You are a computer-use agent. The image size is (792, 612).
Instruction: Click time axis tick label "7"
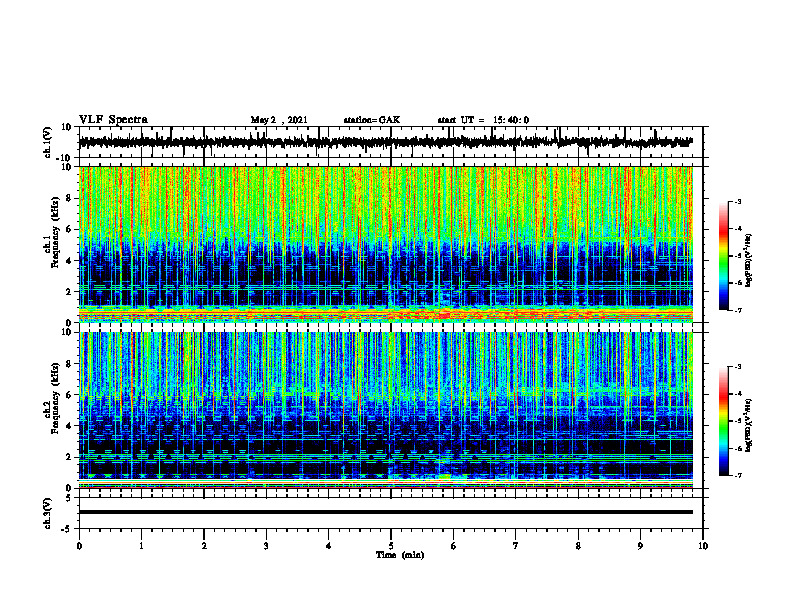[x=516, y=546]
